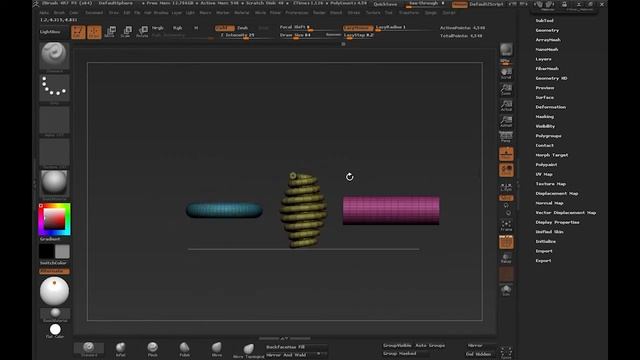Select the black secondary color swatch

pos(47,251)
